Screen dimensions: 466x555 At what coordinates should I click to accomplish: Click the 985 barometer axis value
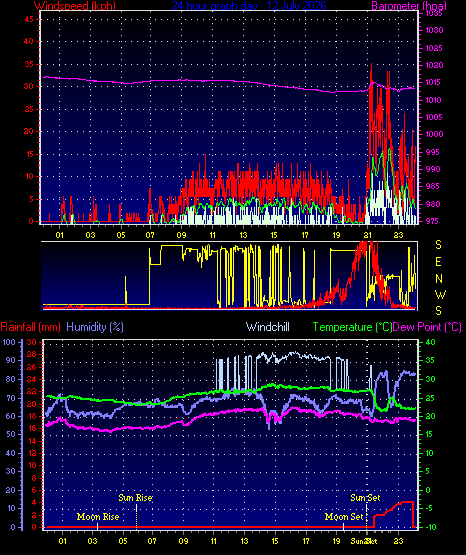coord(433,186)
